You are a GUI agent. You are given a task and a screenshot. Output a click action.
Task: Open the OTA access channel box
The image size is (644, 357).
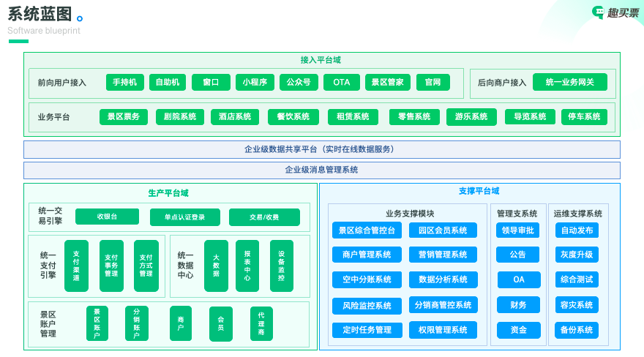(x=341, y=83)
